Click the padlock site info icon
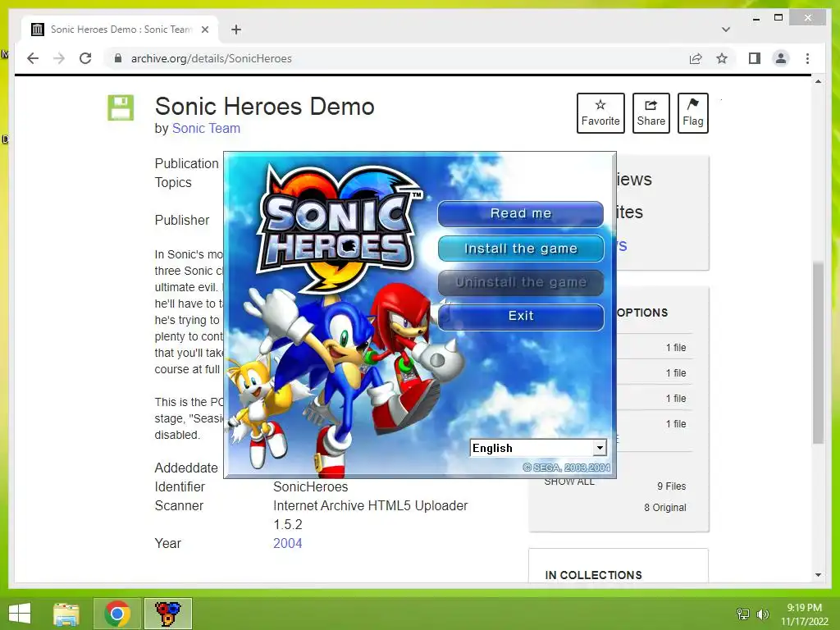 pyautogui.click(x=118, y=58)
